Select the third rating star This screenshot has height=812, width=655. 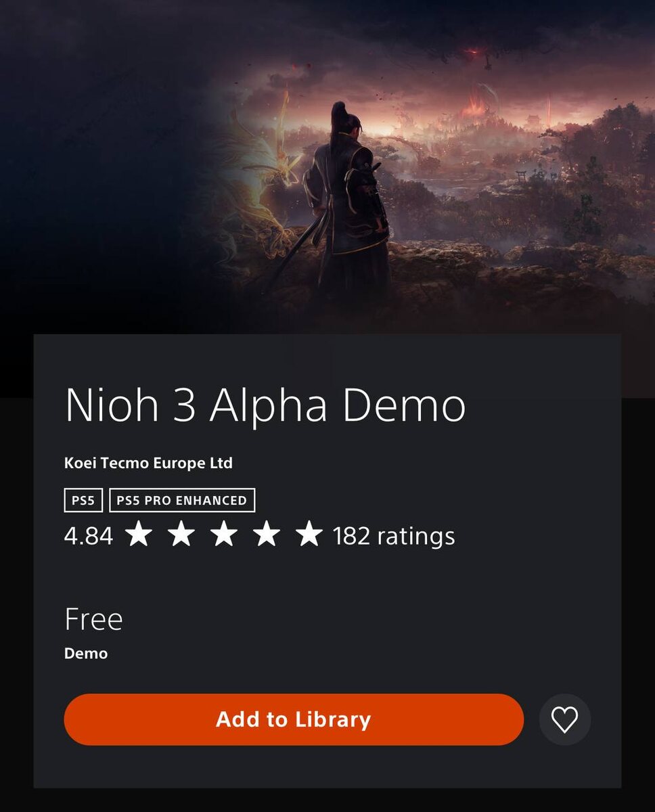tap(224, 535)
